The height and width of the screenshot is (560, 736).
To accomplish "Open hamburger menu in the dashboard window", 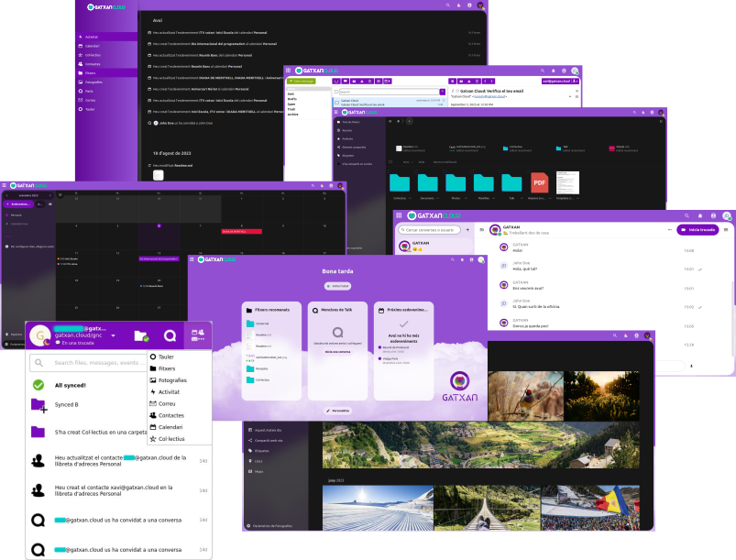I will [x=192, y=259].
